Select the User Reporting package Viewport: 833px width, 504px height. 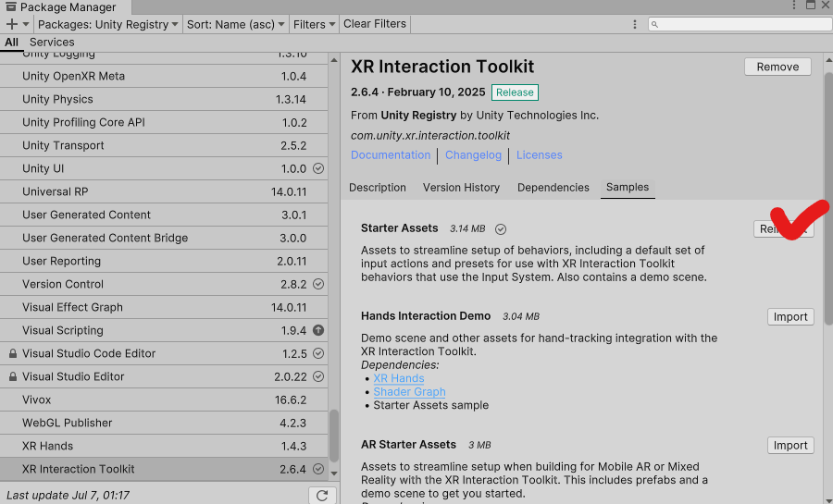[x=164, y=261]
